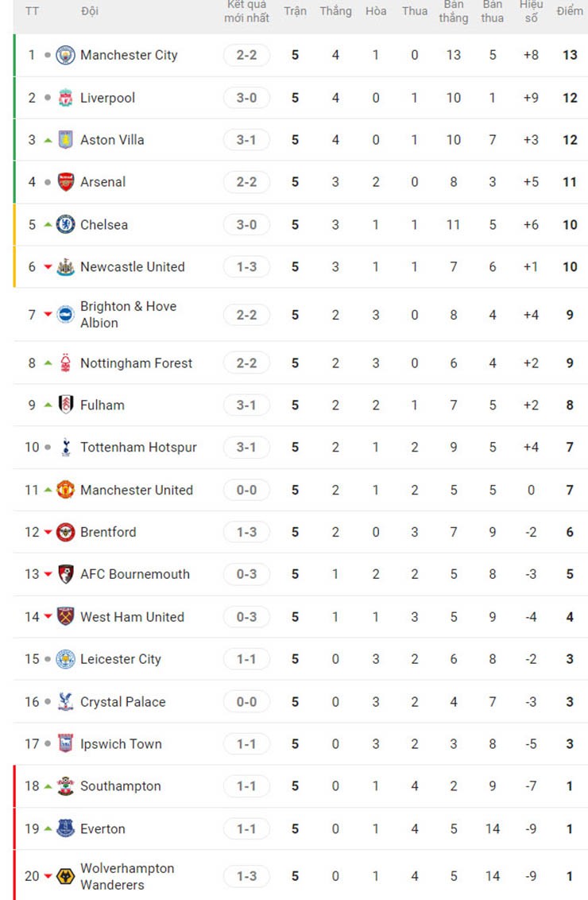Click the Crystal Palace crest icon
588x900 pixels.
point(65,702)
